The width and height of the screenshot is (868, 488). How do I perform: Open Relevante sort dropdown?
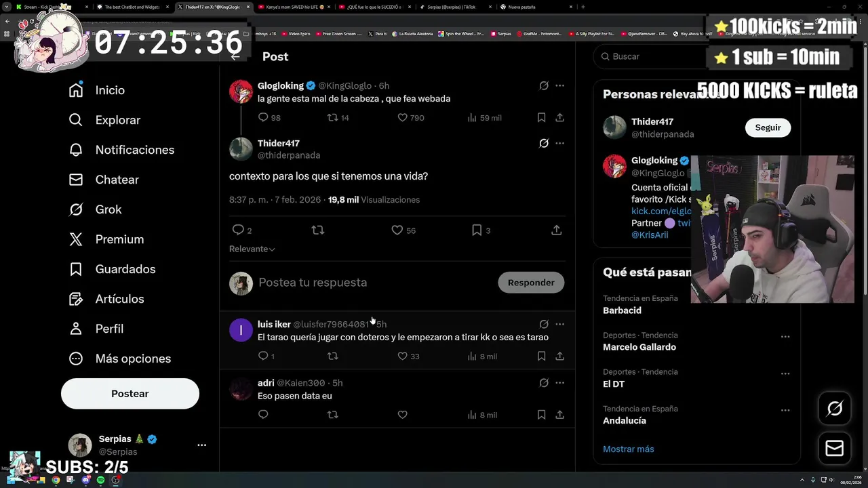pyautogui.click(x=252, y=249)
